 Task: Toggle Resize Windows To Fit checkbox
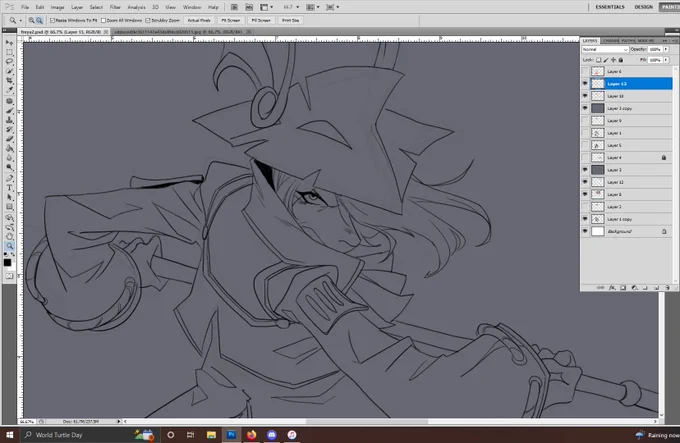52,20
